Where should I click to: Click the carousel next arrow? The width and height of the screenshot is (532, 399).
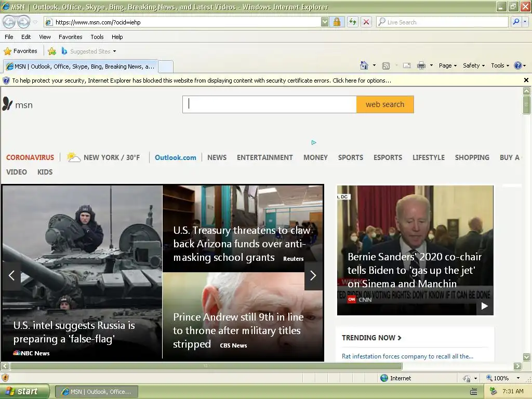click(x=313, y=275)
